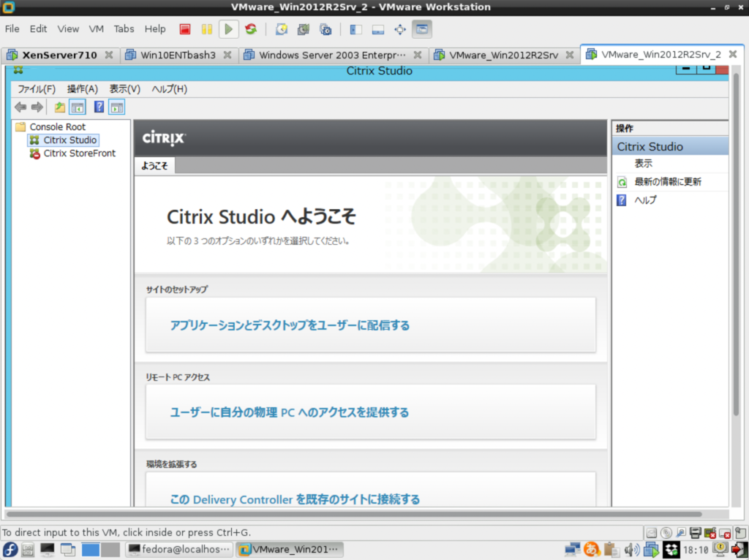
Task: Close the XenServer710 tab
Action: pyautogui.click(x=109, y=55)
